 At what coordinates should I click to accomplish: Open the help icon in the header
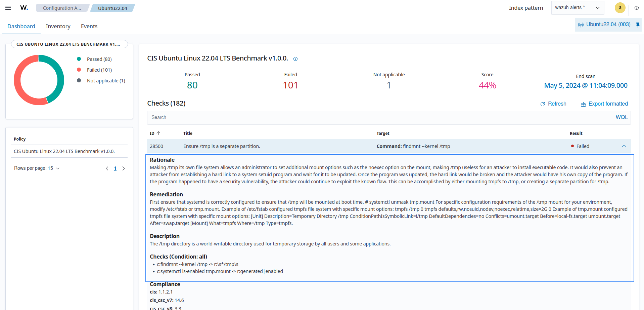tap(637, 8)
